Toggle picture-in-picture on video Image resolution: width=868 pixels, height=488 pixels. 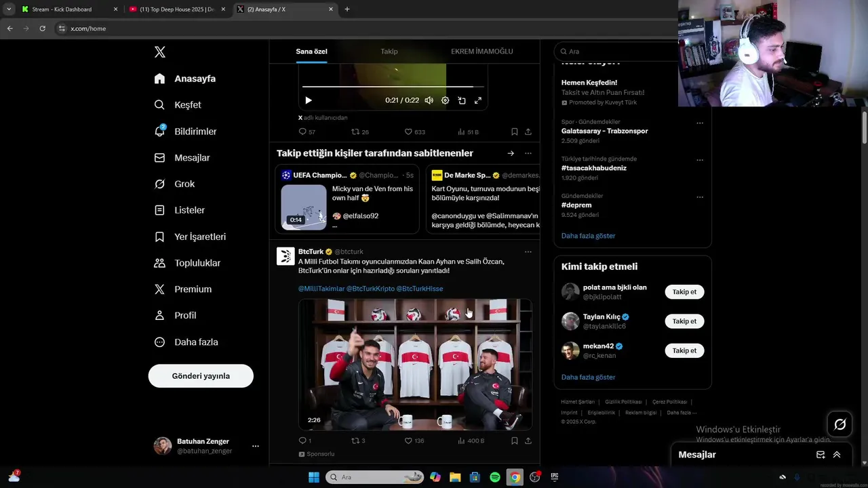(x=462, y=100)
